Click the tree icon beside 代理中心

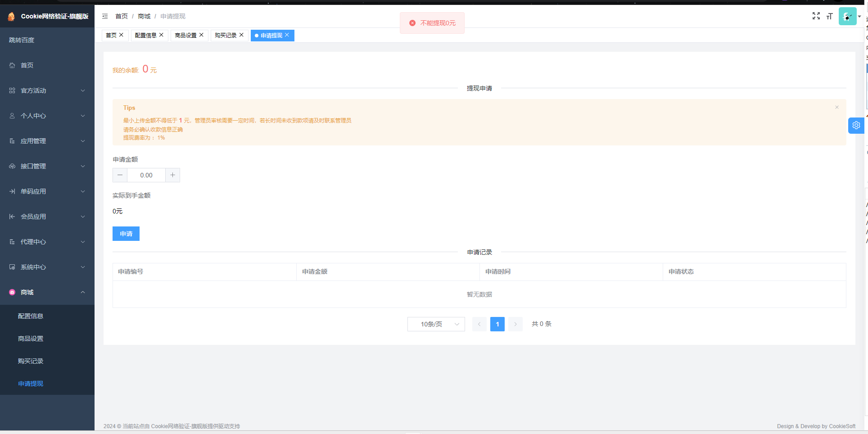pyautogui.click(x=12, y=242)
